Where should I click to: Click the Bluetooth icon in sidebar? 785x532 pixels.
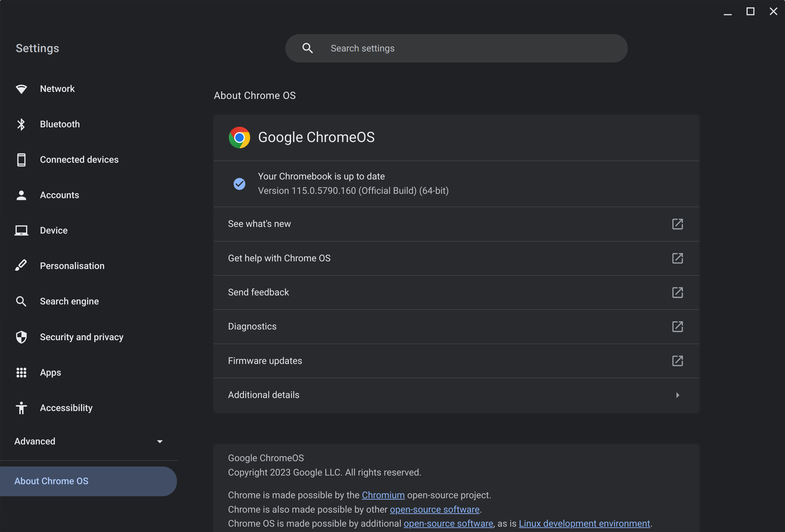tap(21, 125)
